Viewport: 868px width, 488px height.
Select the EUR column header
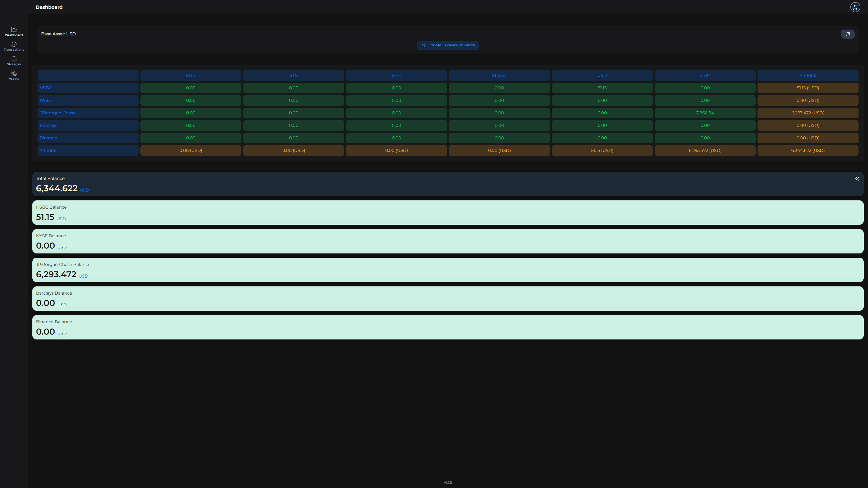tap(191, 76)
